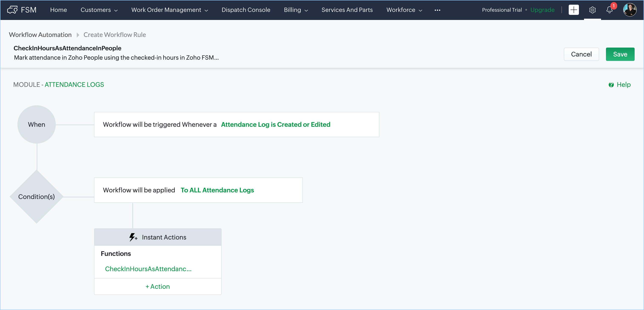The width and height of the screenshot is (644, 310).
Task: Add a new action with + Action
Action: tap(158, 286)
